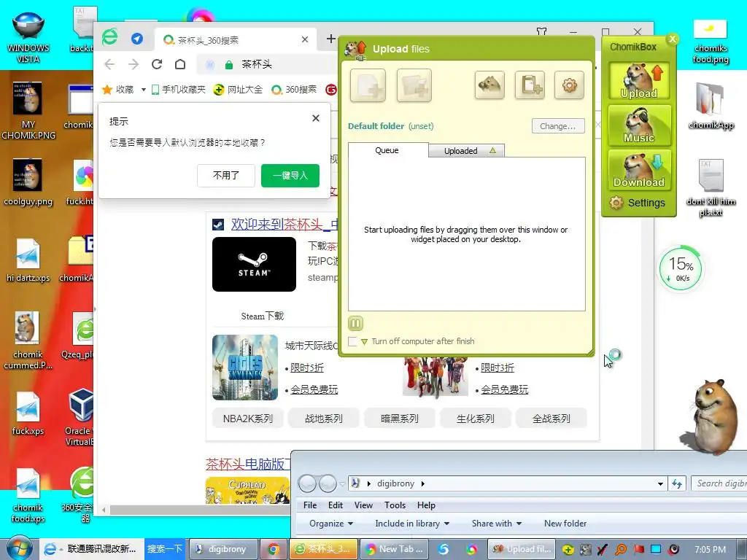The image size is (747, 560).
Task: Switch to the Queue tab
Action: (x=387, y=150)
